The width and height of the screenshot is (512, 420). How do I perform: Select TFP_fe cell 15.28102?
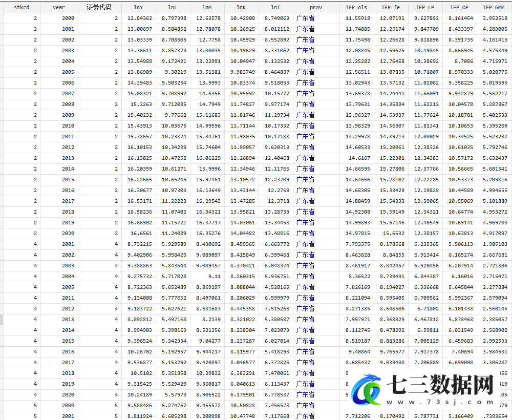pos(391,180)
